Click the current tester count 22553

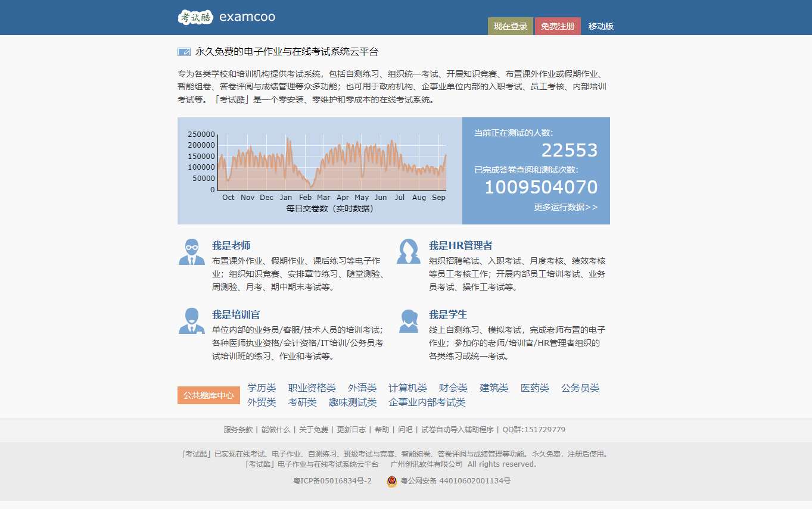click(569, 151)
